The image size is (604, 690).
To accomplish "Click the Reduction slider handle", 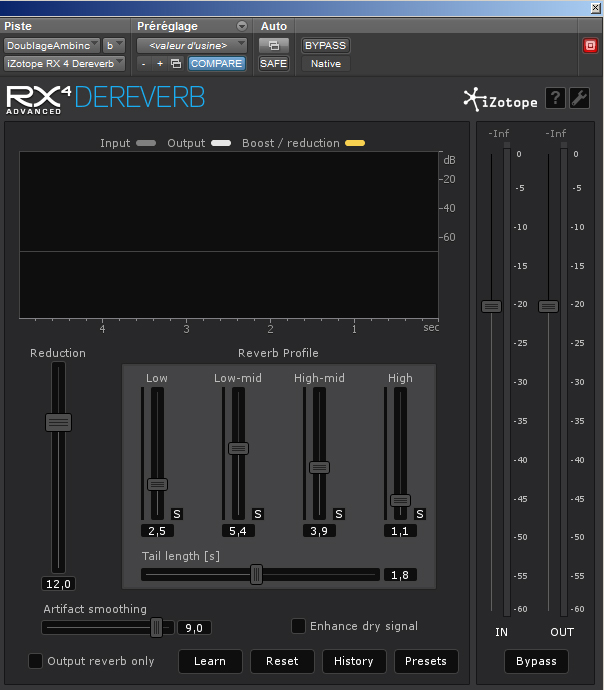I will [59, 422].
